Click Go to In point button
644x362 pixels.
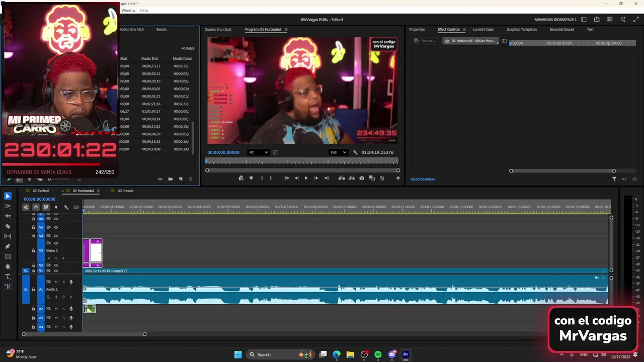(286, 178)
